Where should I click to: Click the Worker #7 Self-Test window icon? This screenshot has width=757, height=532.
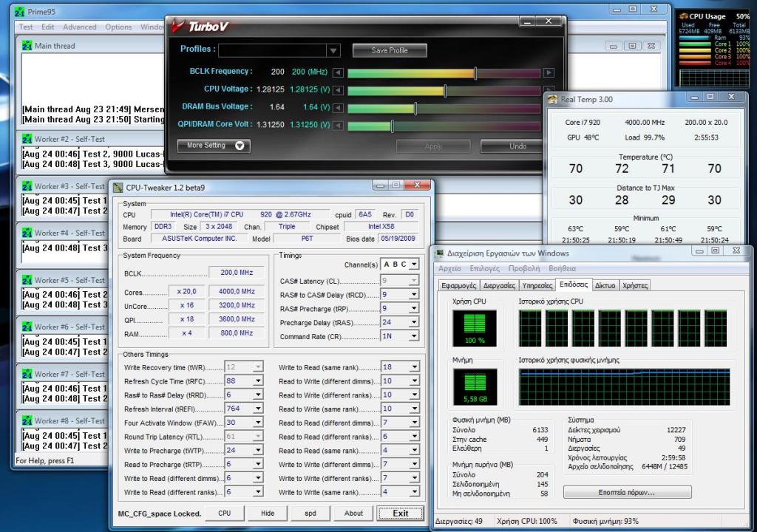(x=27, y=374)
